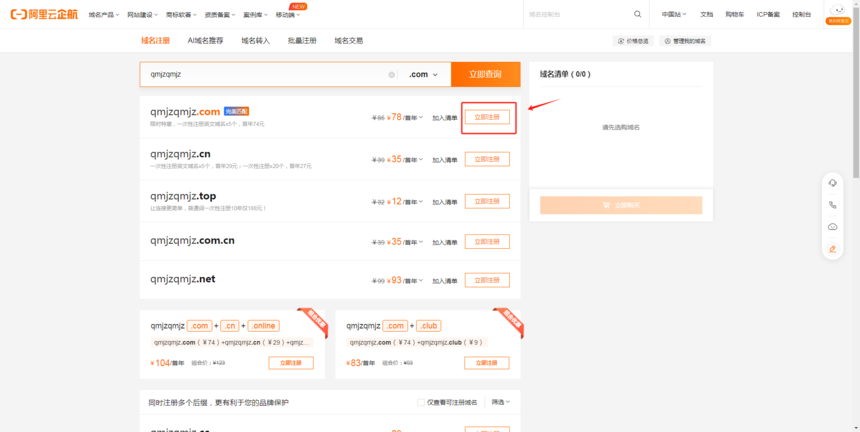860x432 pixels.
Task: Click the 阿里云企航 logo
Action: click(x=43, y=15)
